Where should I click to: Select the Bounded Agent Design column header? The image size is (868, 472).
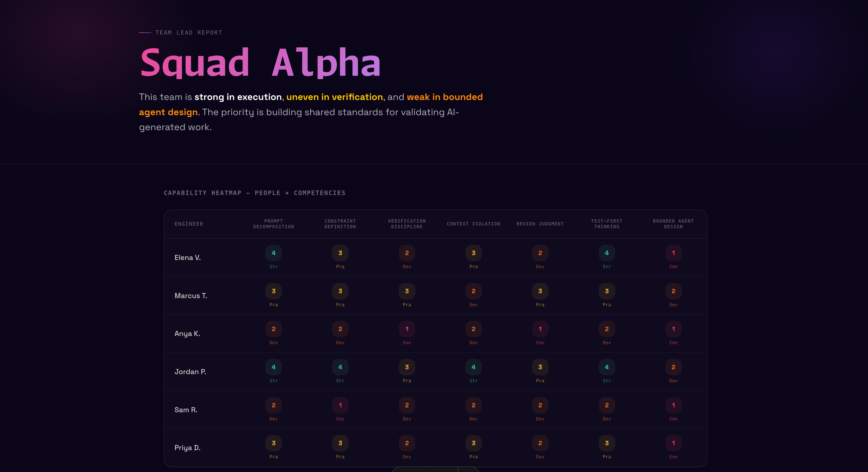coord(673,224)
